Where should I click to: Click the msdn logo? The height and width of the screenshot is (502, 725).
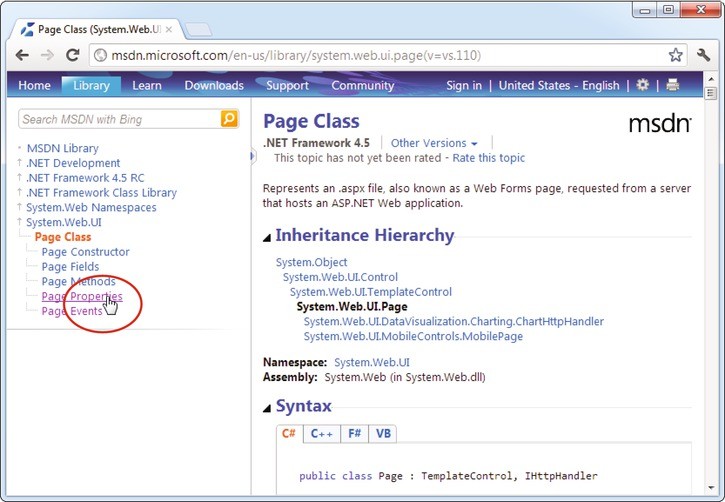coord(660,124)
